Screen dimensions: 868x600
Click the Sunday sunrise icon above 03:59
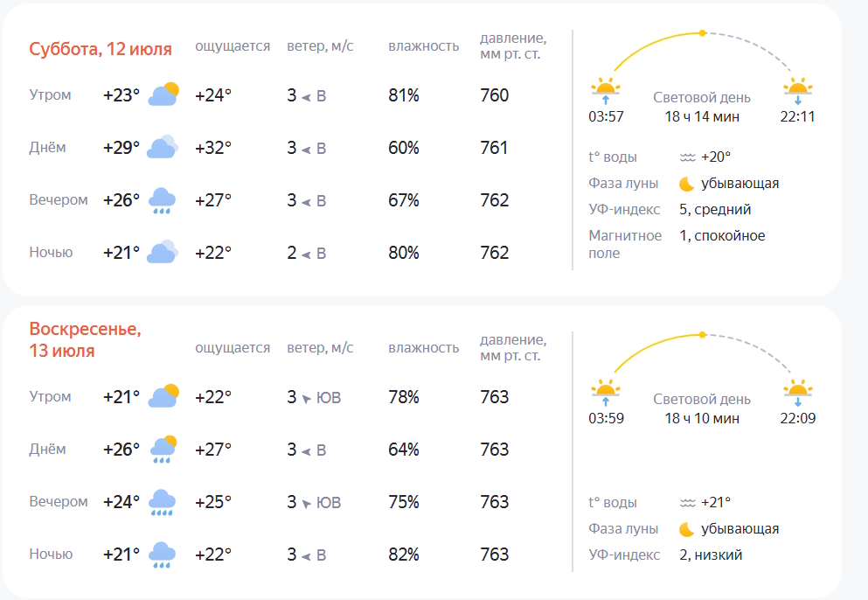(x=606, y=391)
